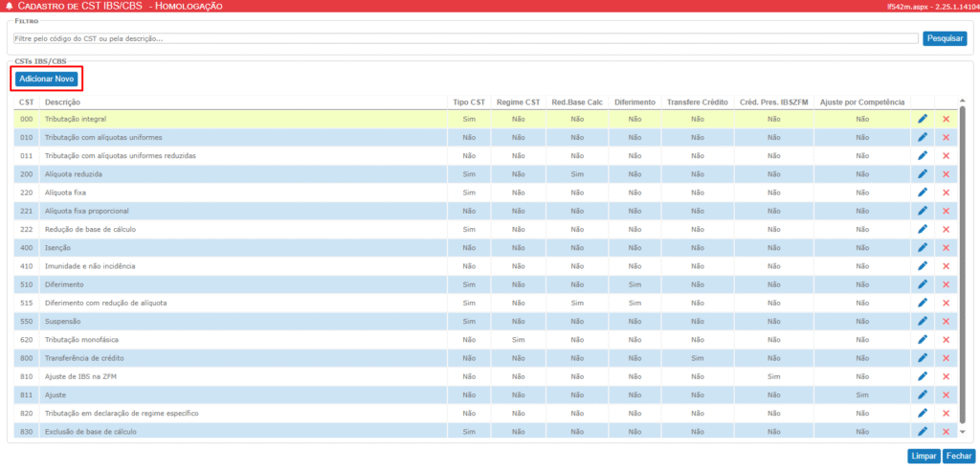Image resolution: width=980 pixels, height=474 pixels.
Task: Delete the Alíquota reduzida row
Action: pos(946,174)
